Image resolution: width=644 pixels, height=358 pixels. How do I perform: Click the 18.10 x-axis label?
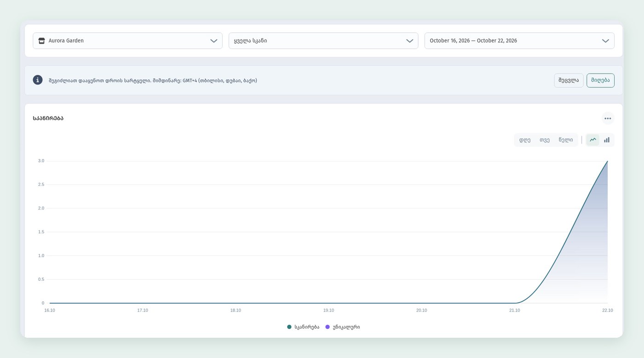[236, 311]
